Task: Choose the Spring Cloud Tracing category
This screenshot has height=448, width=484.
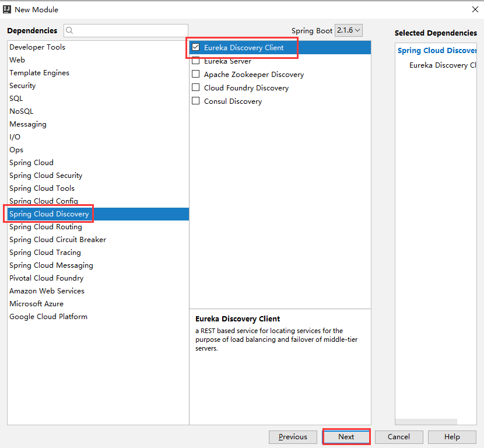Action: click(x=98, y=252)
